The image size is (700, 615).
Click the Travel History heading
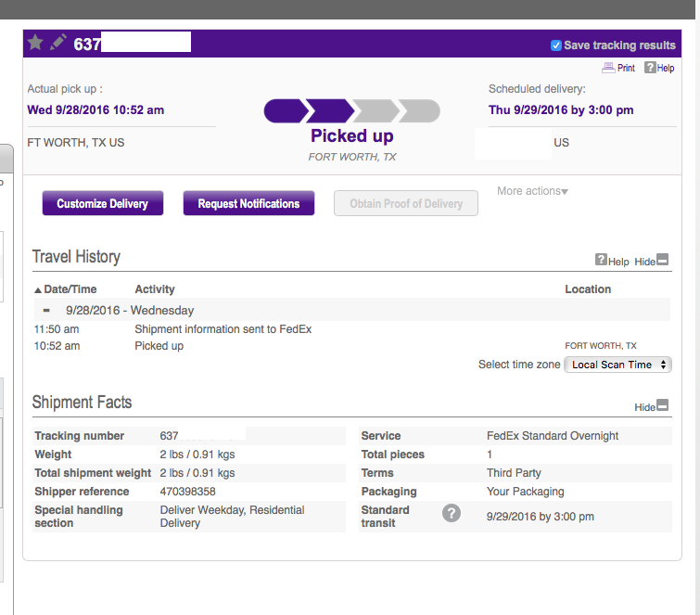pyautogui.click(x=76, y=257)
